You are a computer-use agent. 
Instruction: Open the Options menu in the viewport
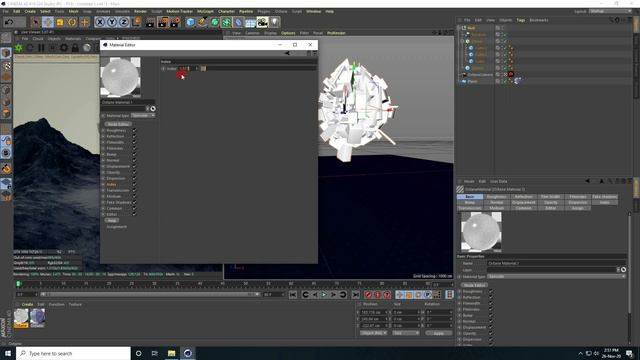point(288,33)
